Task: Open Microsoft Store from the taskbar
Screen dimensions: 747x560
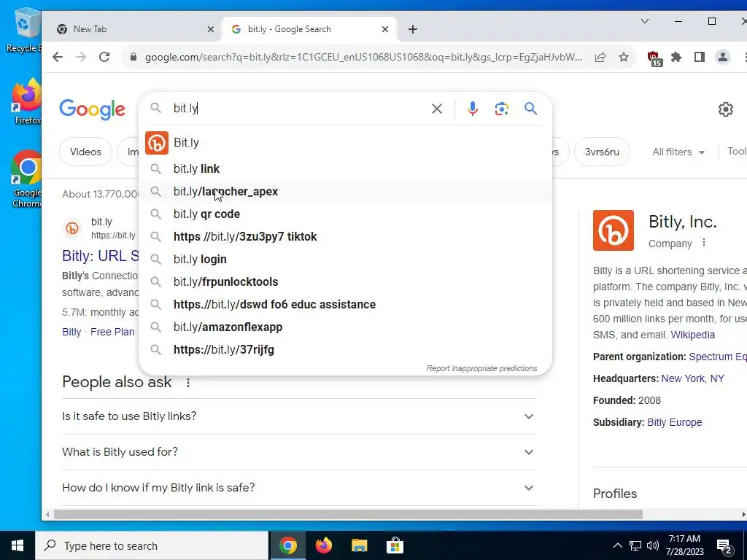Action: [395, 545]
